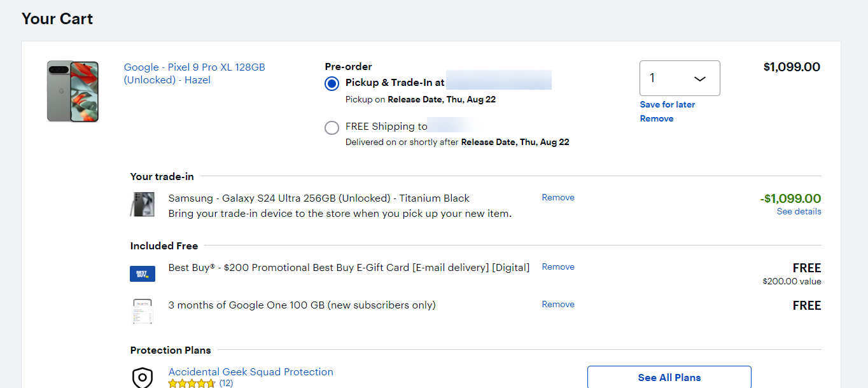The height and width of the screenshot is (388, 868).
Task: Click the Google One subscription icon
Action: pos(142,310)
